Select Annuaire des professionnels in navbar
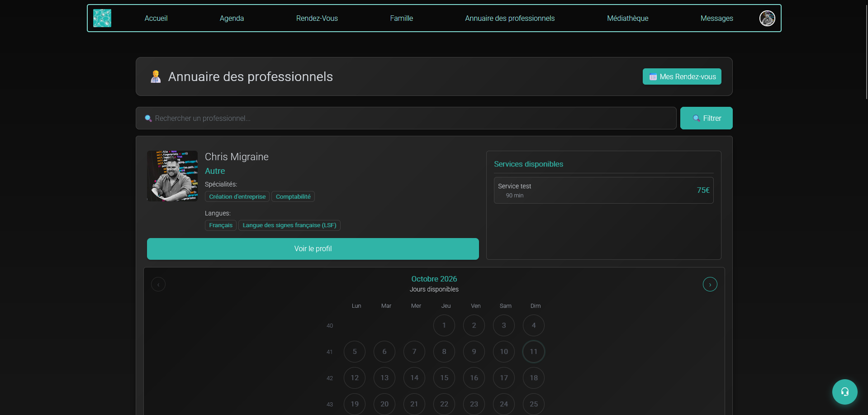Image resolution: width=868 pixels, height=415 pixels. pos(510,18)
